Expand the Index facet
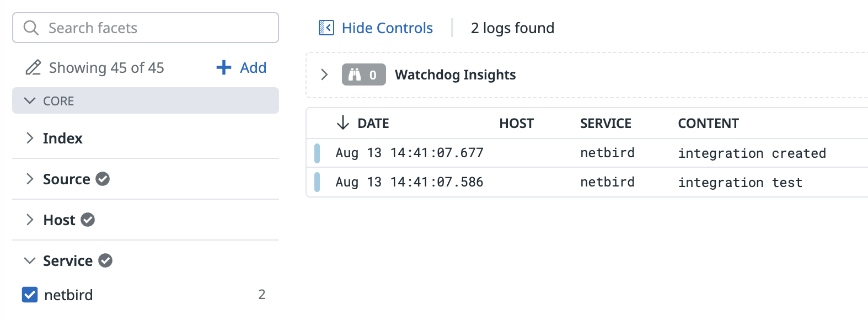The width and height of the screenshot is (868, 320). coord(30,138)
